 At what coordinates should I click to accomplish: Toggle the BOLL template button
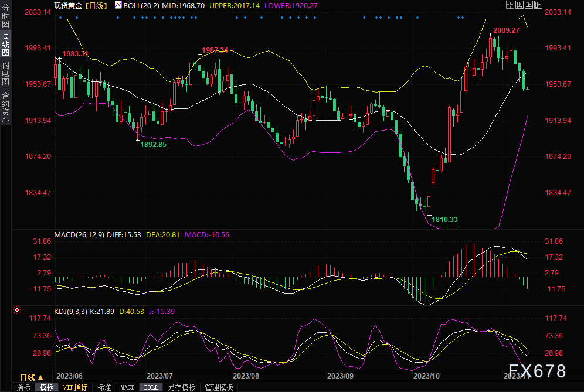(151, 387)
